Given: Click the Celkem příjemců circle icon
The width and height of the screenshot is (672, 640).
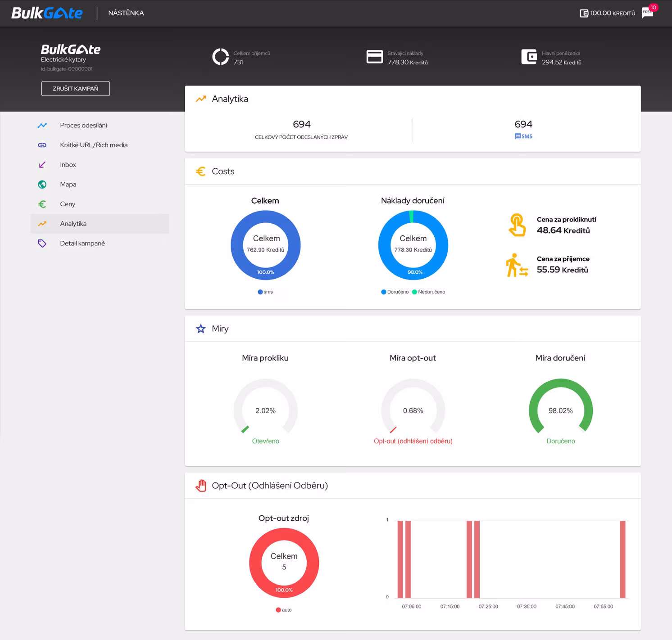Looking at the screenshot, I should point(221,57).
